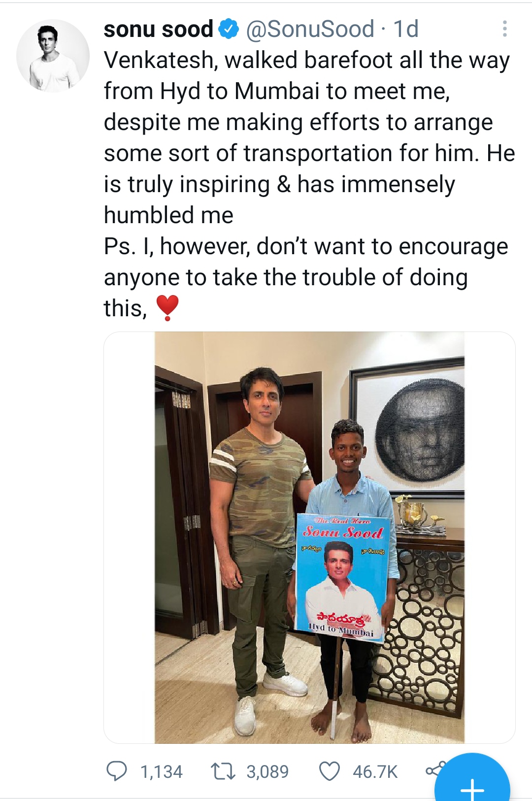Open the tweet via 1d timestamp
532x801 pixels.
406,29
